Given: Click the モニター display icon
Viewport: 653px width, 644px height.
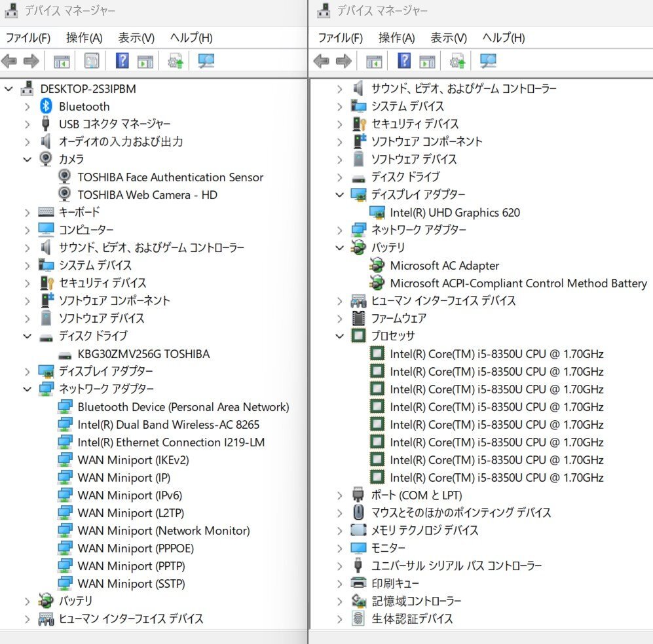Looking at the screenshot, I should (x=358, y=548).
